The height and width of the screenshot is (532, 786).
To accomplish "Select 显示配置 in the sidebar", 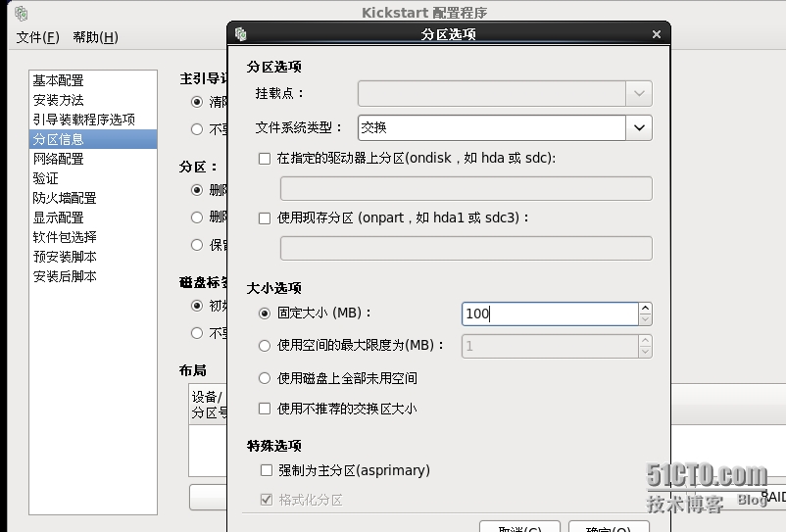I will (93, 218).
